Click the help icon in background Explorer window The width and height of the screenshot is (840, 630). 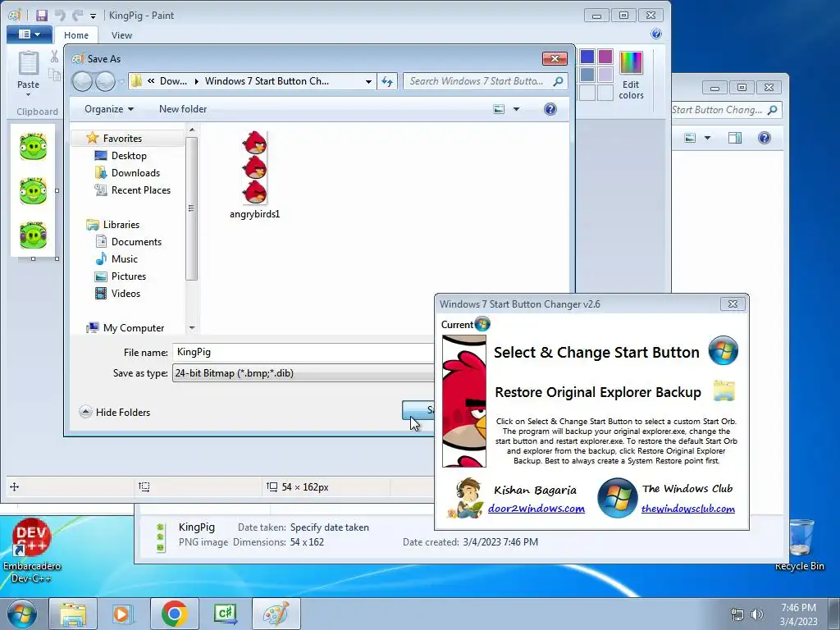pyautogui.click(x=765, y=138)
